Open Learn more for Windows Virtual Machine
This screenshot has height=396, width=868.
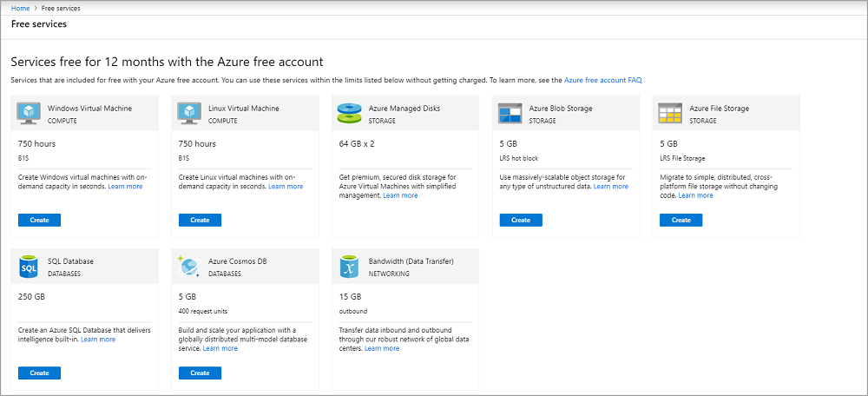coord(125,187)
